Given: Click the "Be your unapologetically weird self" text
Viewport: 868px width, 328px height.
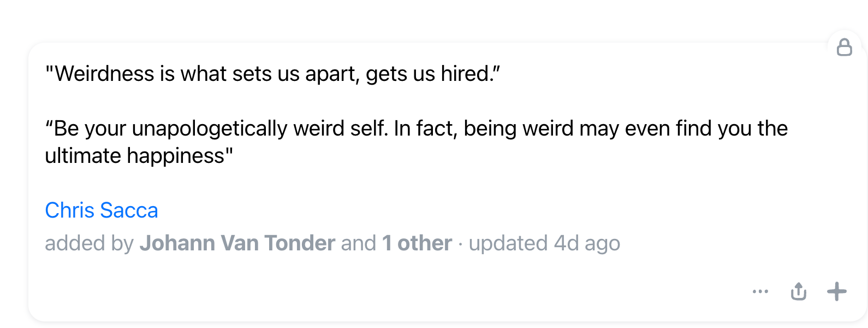Looking at the screenshot, I should tap(218, 128).
